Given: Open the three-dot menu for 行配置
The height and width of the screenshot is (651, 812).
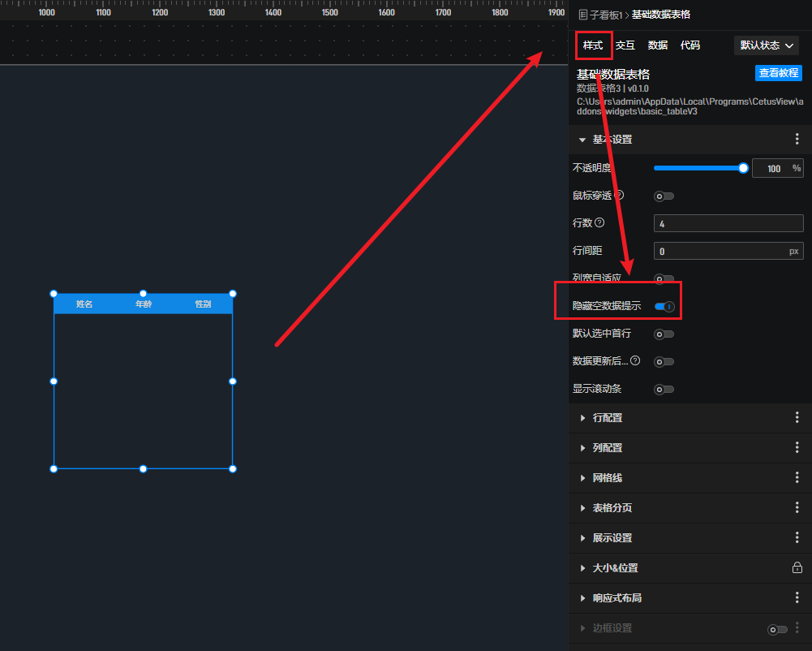Looking at the screenshot, I should 797,418.
